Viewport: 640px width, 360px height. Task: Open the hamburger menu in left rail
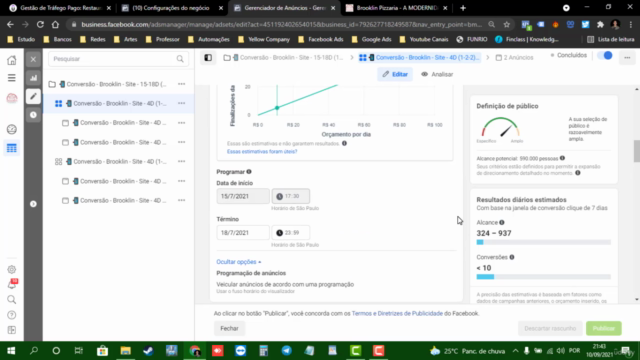[x=12, y=78]
